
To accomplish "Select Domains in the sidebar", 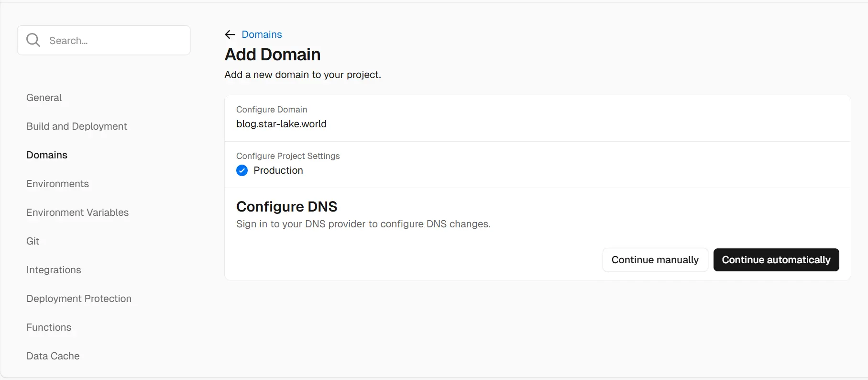I will point(47,155).
